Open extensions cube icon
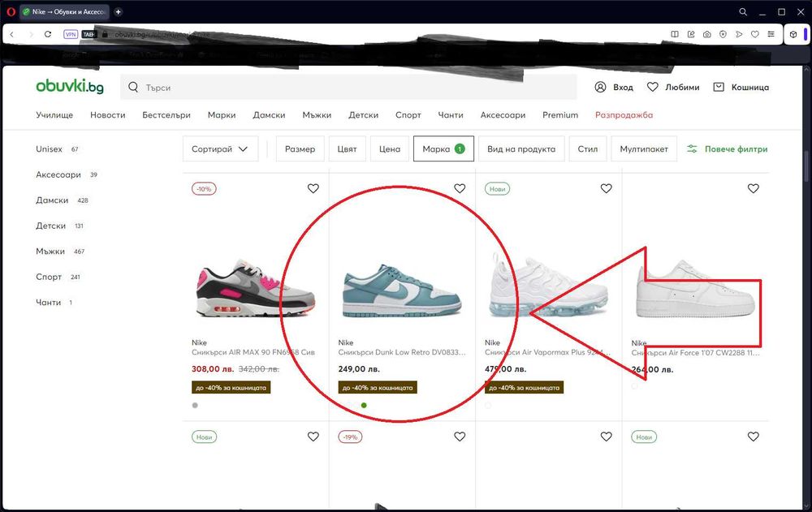 [793, 35]
